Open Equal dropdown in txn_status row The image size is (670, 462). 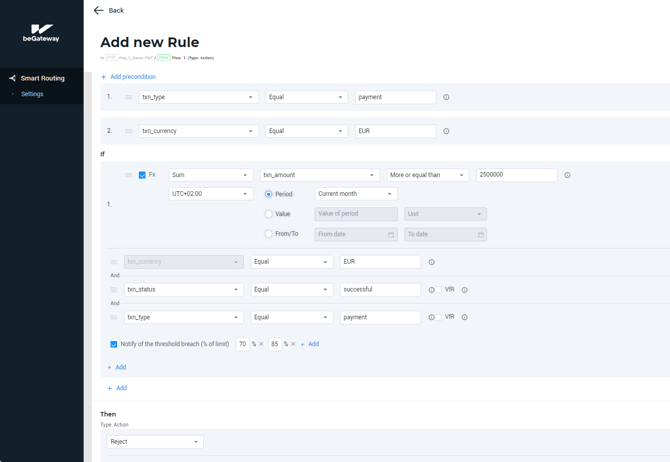pos(292,289)
